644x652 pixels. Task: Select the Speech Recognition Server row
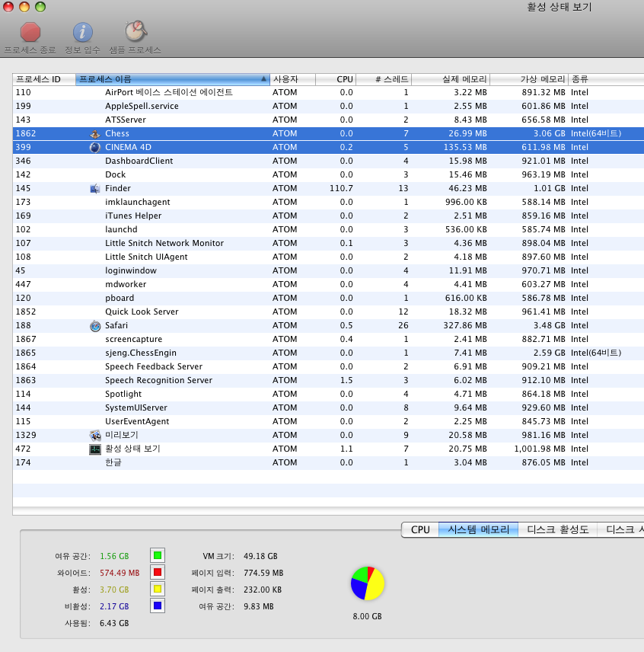[328, 381]
